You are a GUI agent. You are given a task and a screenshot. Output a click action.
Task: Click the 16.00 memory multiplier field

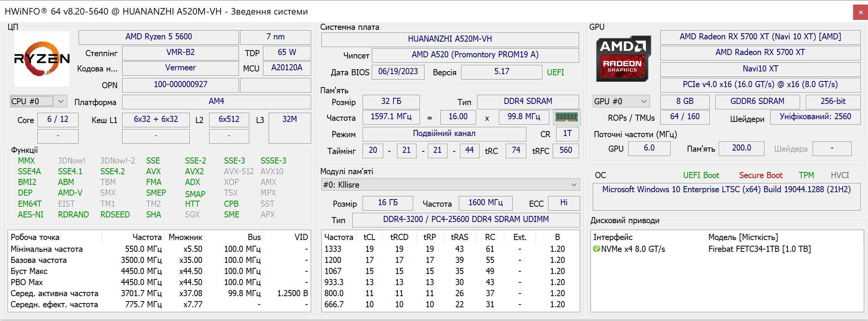(458, 117)
